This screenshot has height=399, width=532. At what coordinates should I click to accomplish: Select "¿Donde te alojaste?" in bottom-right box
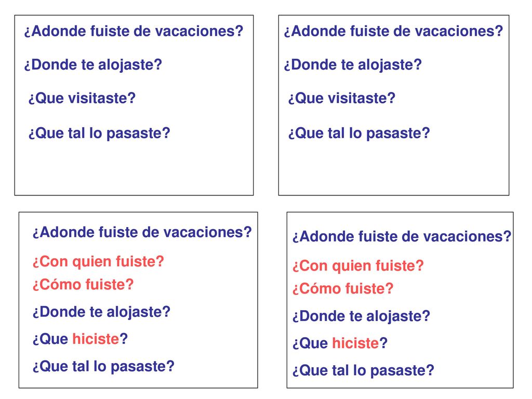(x=362, y=316)
